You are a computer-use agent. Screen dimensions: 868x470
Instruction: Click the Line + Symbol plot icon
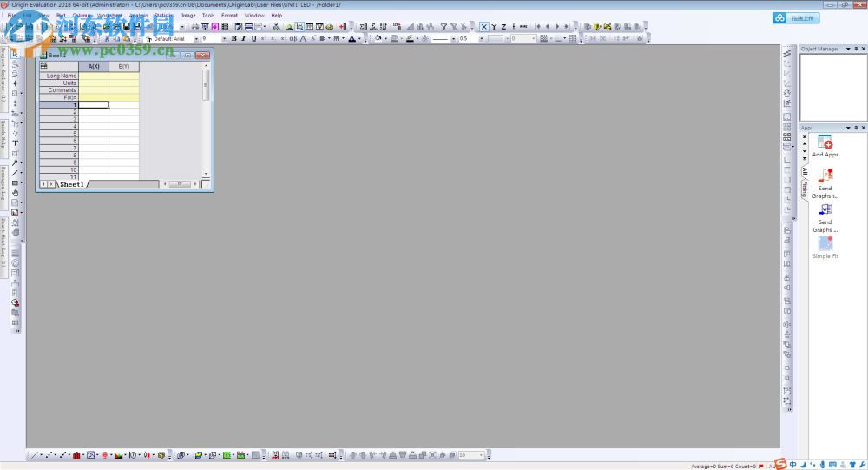62,455
